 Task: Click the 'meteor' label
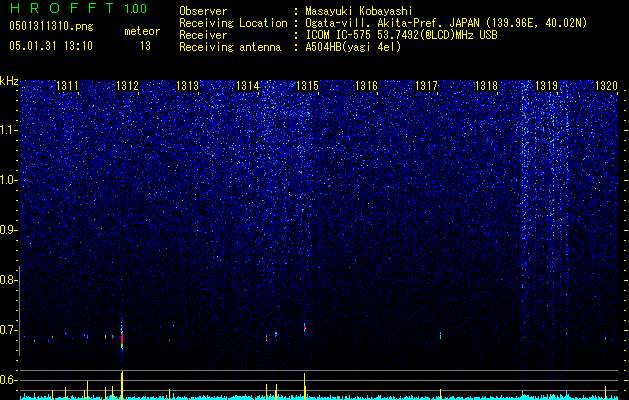142,31
